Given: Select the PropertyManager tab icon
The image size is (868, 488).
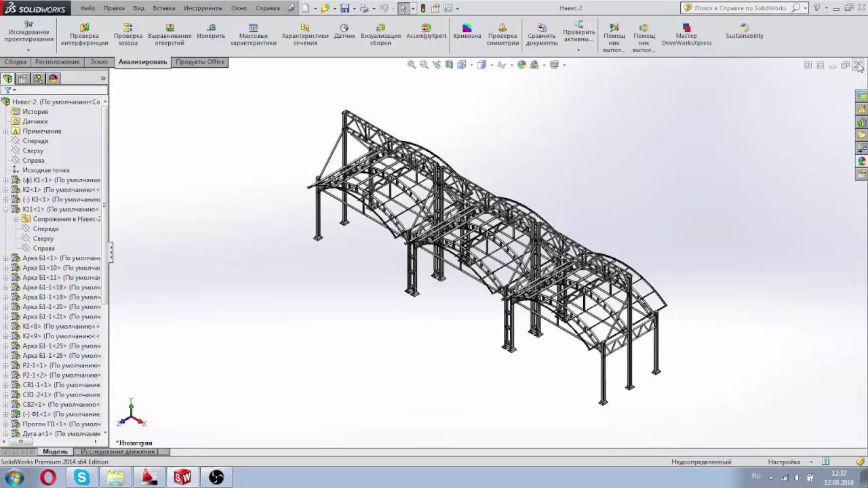Looking at the screenshot, I should tap(22, 79).
